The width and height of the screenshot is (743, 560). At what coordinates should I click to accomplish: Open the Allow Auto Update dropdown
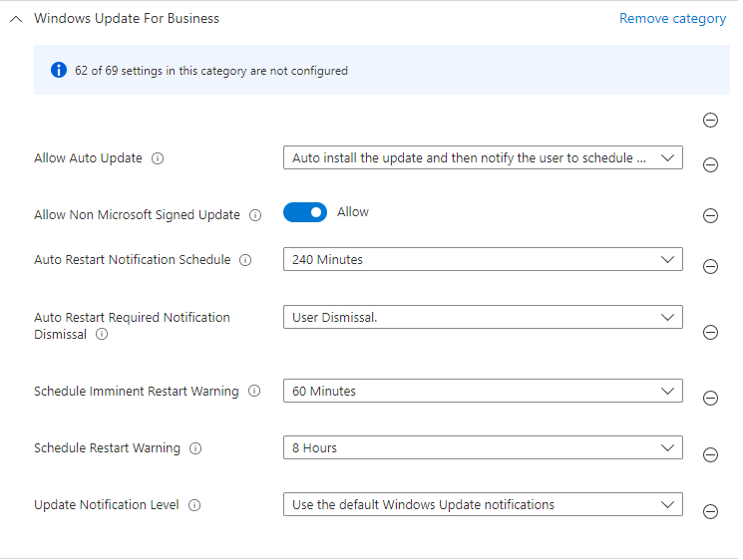tap(483, 157)
